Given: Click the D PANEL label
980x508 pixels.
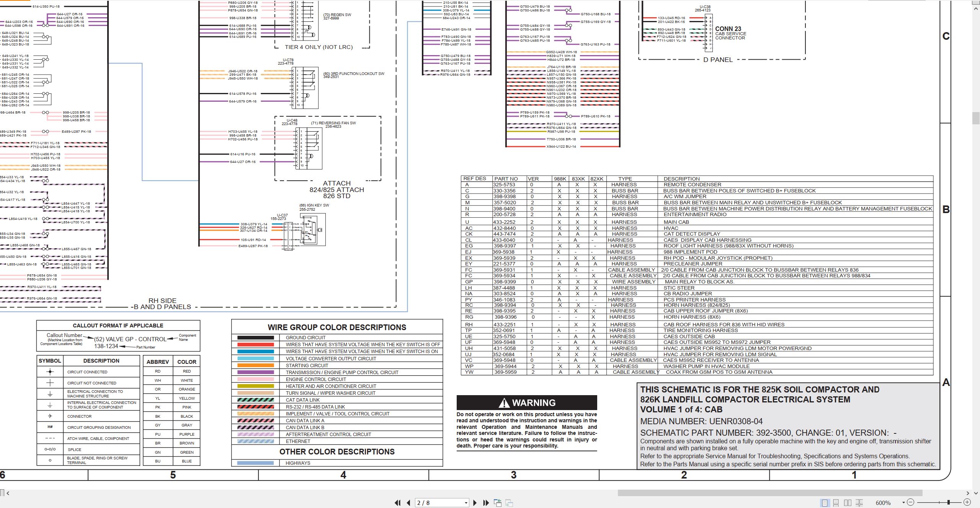Looking at the screenshot, I should click(718, 60).
